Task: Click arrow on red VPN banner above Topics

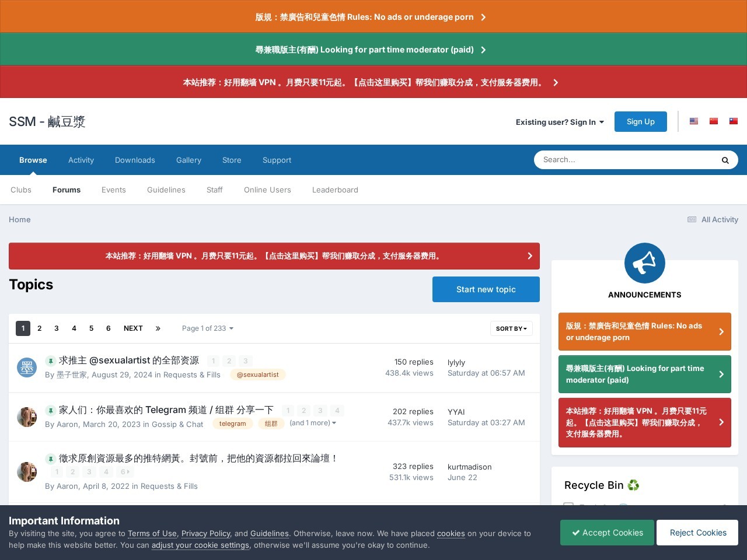Action: click(530, 256)
